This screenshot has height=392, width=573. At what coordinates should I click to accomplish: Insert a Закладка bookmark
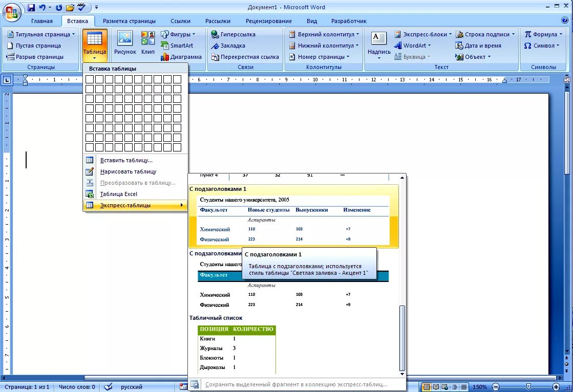tap(228, 46)
